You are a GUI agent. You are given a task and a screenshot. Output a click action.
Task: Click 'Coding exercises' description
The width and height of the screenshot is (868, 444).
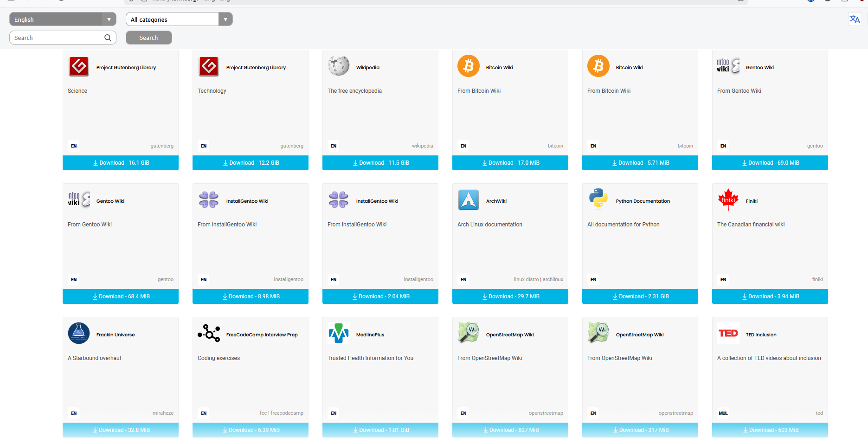tap(219, 358)
